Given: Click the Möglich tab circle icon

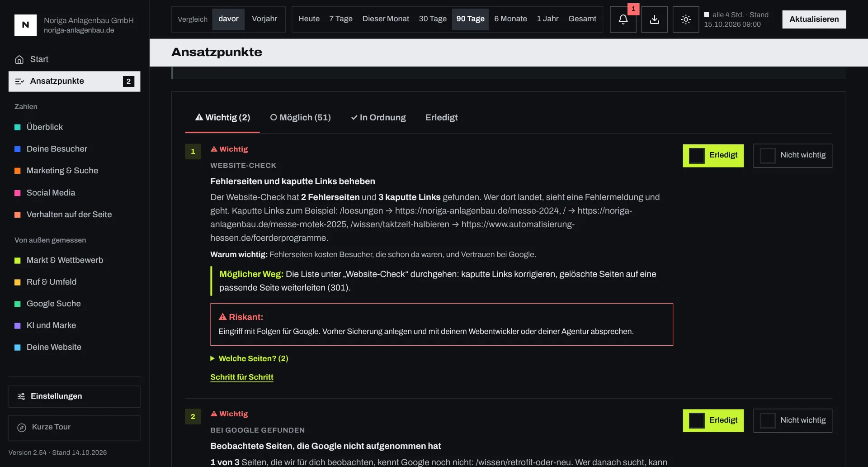Looking at the screenshot, I should (x=274, y=117).
